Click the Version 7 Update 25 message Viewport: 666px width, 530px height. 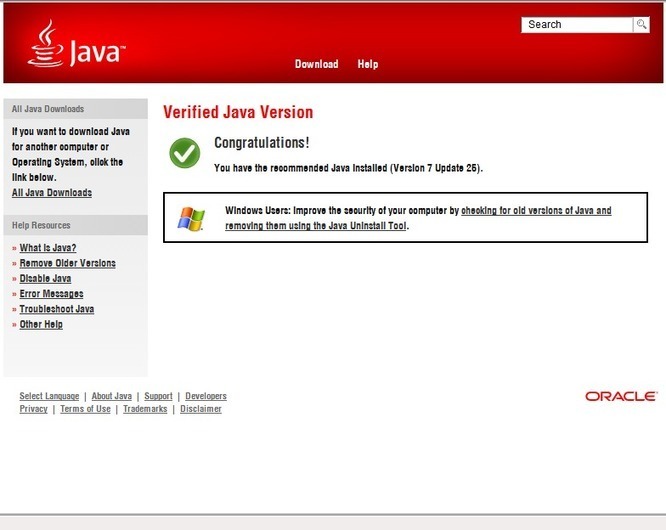tap(348, 168)
